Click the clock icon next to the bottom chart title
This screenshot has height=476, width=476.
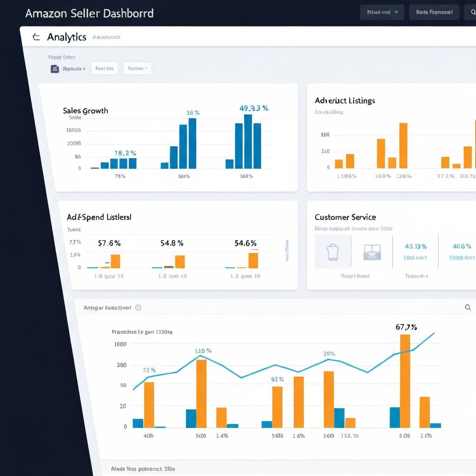[138, 308]
